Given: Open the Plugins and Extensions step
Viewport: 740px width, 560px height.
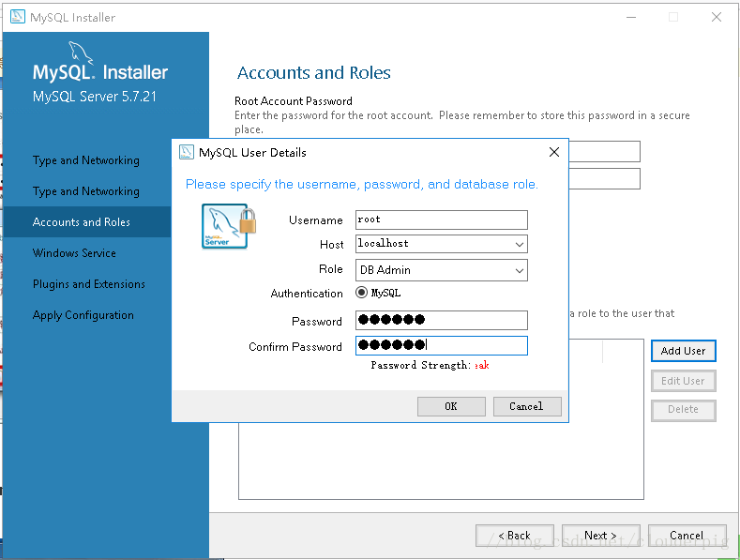Looking at the screenshot, I should 89,284.
